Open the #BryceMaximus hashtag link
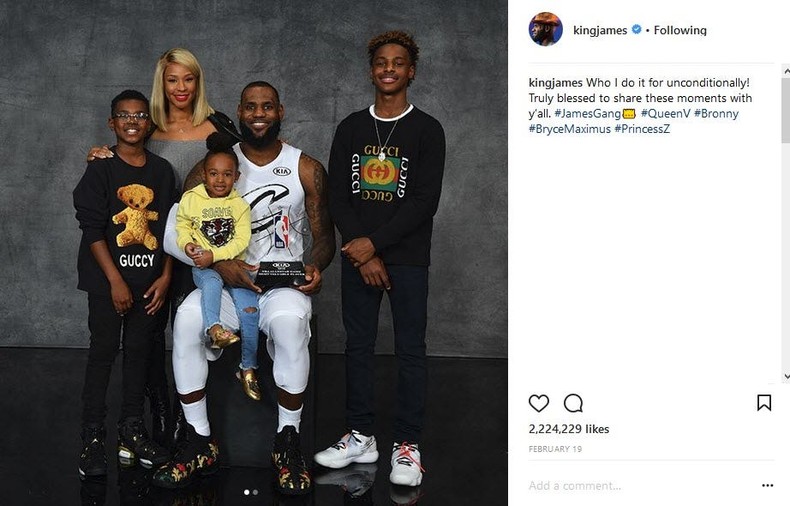This screenshot has height=506, width=790. point(569,129)
